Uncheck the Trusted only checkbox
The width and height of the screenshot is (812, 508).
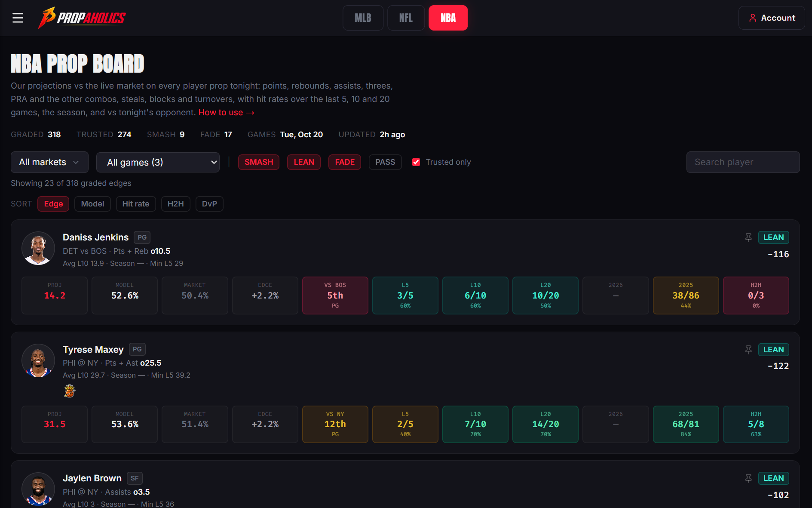tap(416, 162)
